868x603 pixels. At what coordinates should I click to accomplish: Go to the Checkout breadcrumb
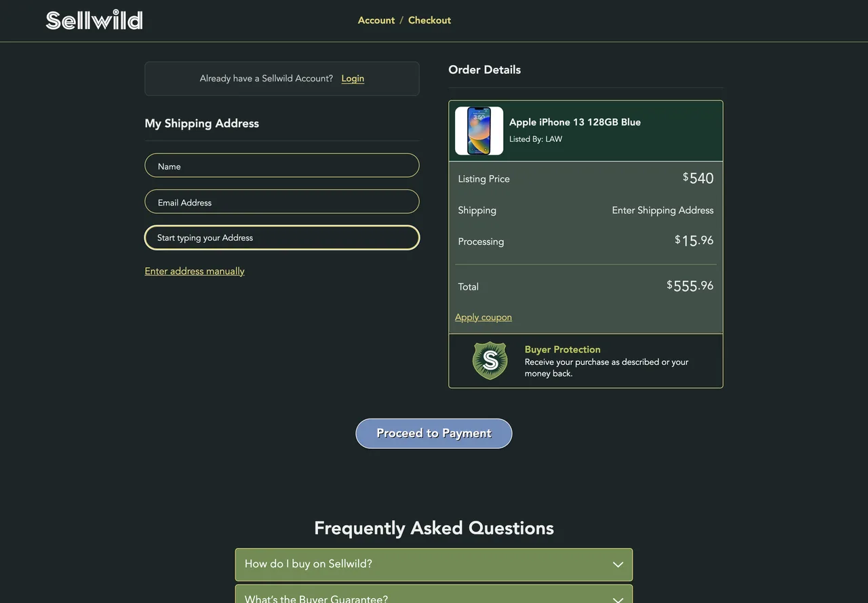tap(429, 20)
